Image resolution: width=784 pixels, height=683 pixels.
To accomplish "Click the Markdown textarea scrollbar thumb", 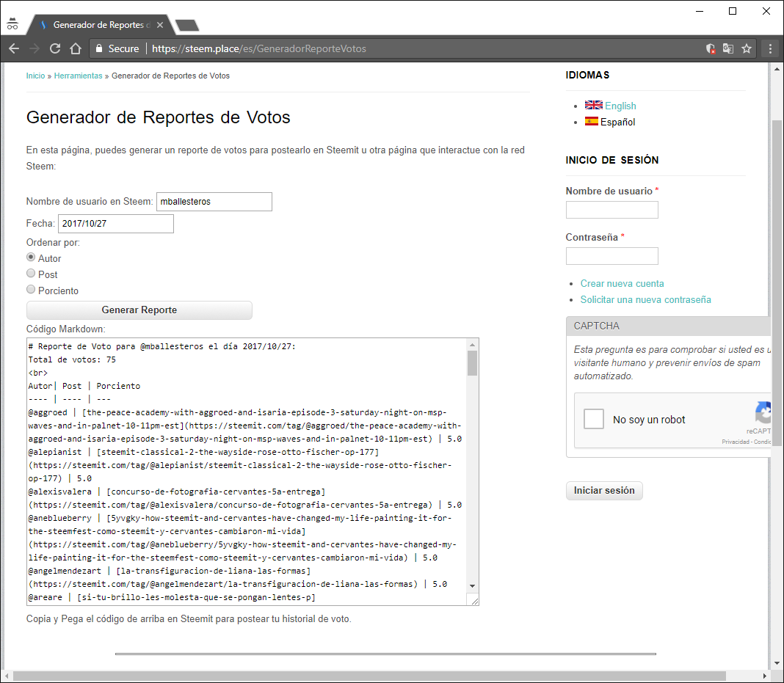I will [472, 362].
